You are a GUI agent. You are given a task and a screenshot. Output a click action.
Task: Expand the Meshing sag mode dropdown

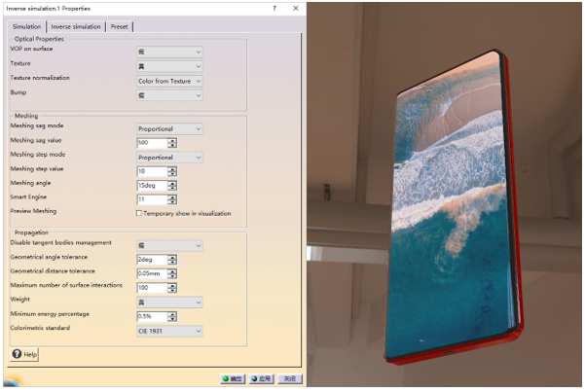[169, 128]
